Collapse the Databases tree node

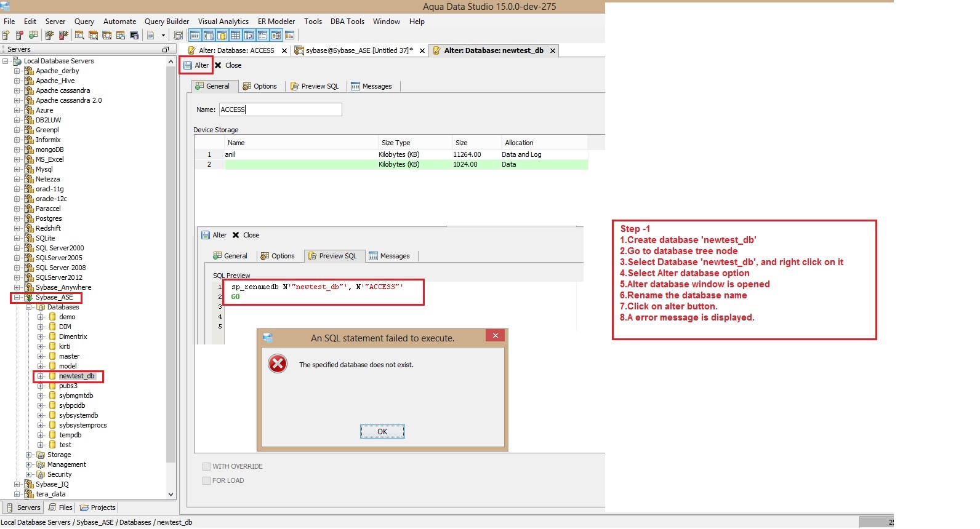29,307
